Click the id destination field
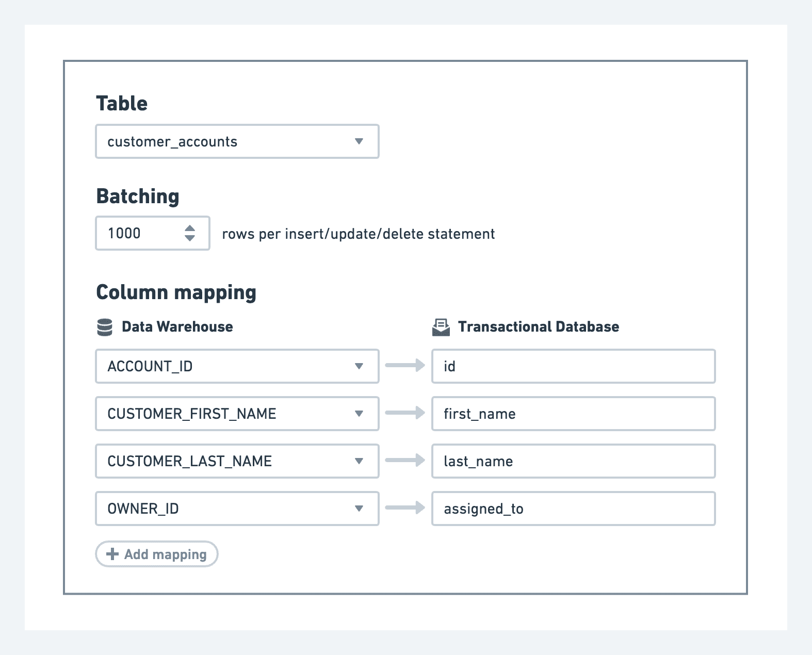 pos(573,366)
